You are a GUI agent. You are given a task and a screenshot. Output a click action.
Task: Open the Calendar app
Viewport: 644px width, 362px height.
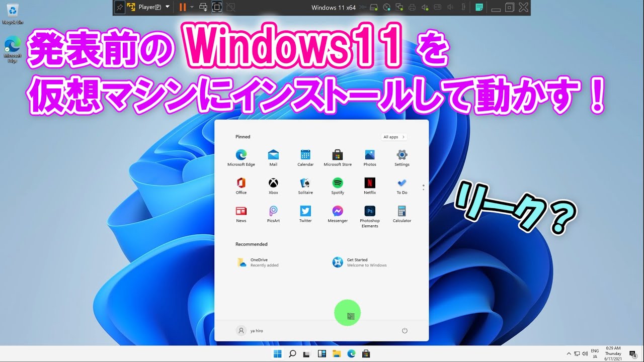tap(305, 157)
